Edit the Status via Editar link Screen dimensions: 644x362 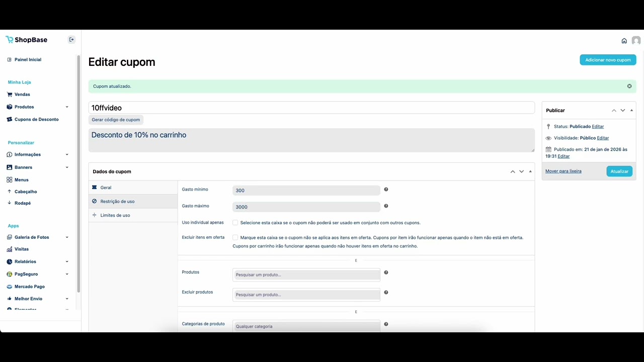tap(598, 127)
